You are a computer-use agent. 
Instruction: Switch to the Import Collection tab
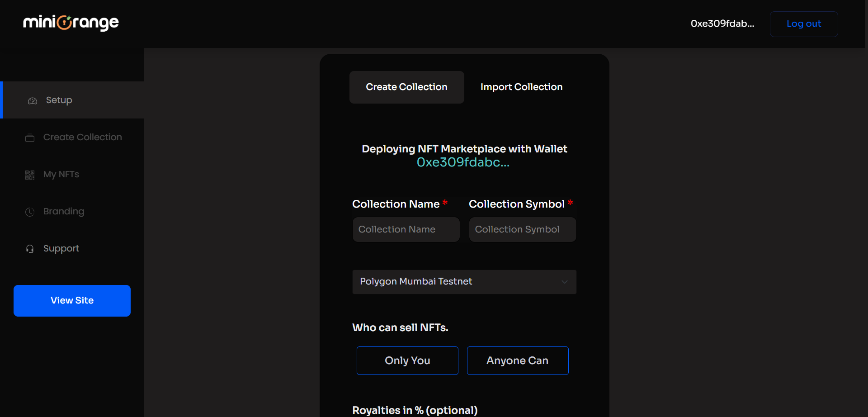[x=521, y=87]
